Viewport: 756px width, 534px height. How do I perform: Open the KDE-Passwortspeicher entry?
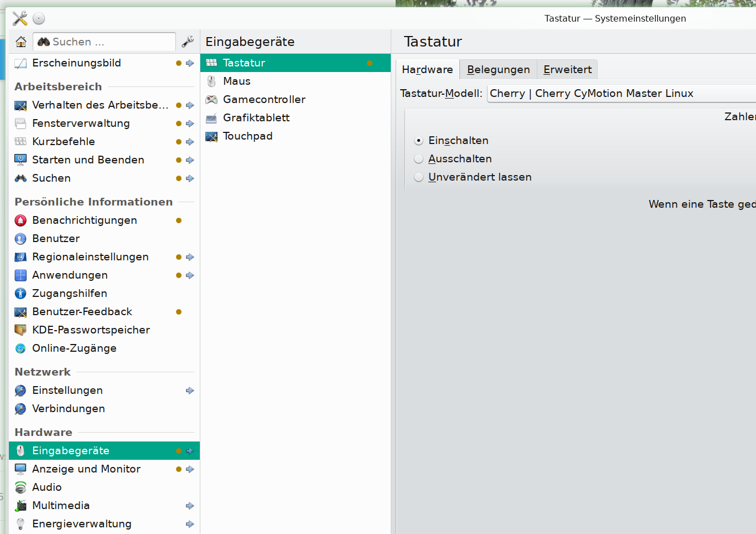(x=91, y=330)
